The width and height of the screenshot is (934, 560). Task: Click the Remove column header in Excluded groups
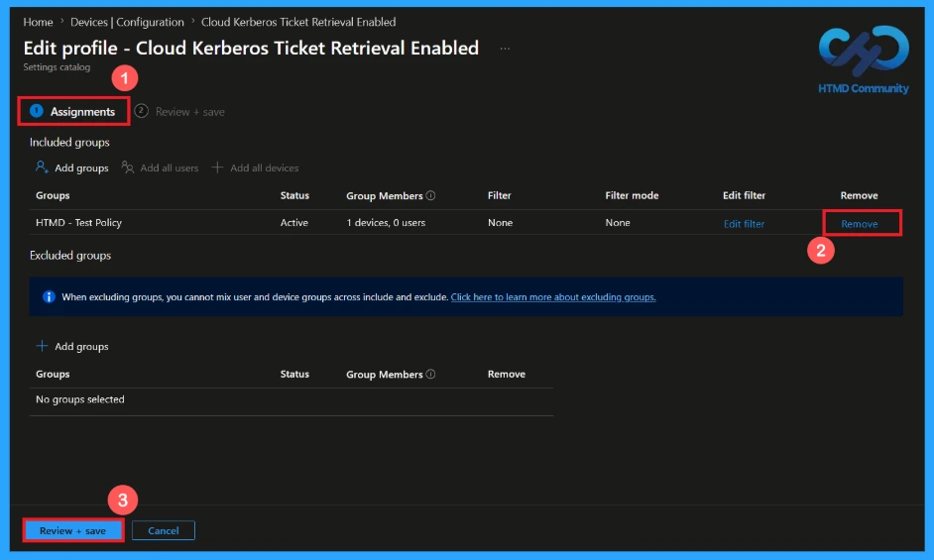pyautogui.click(x=507, y=374)
